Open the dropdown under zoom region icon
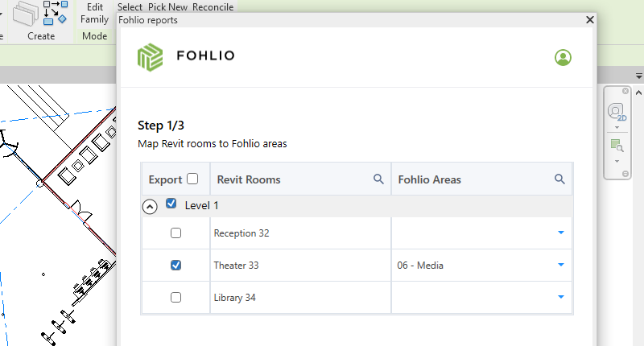644x346 pixels. (617, 161)
